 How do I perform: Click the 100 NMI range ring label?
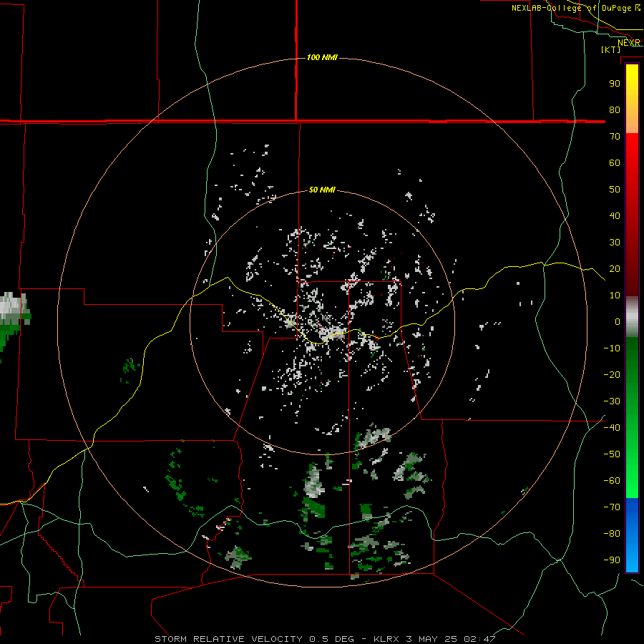tap(323, 57)
